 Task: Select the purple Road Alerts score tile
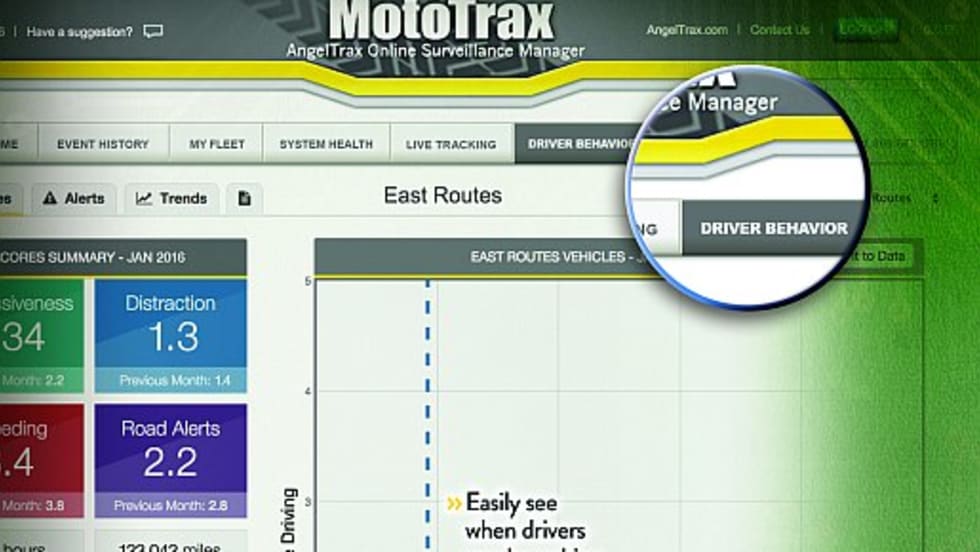click(x=170, y=460)
